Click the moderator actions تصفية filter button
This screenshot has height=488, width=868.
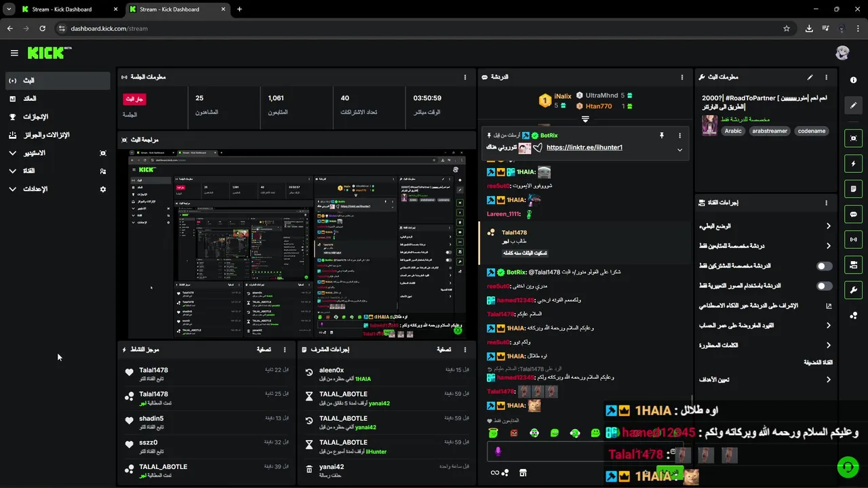[443, 350]
